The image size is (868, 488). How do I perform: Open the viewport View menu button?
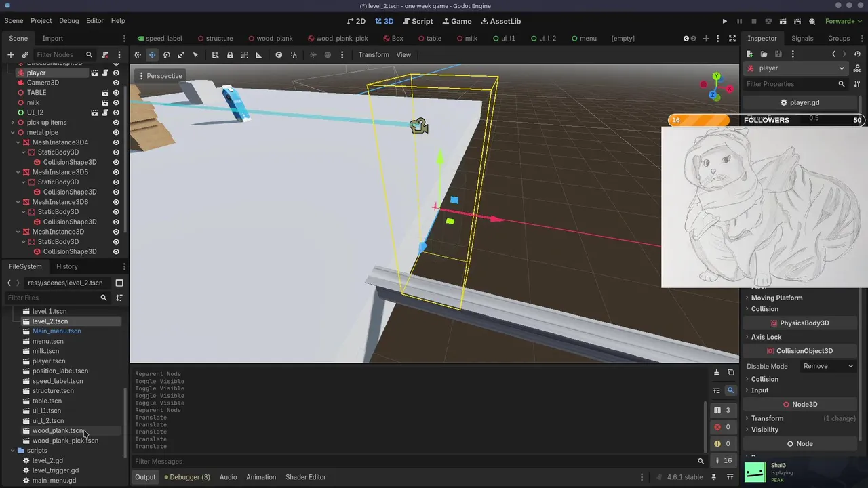click(403, 54)
